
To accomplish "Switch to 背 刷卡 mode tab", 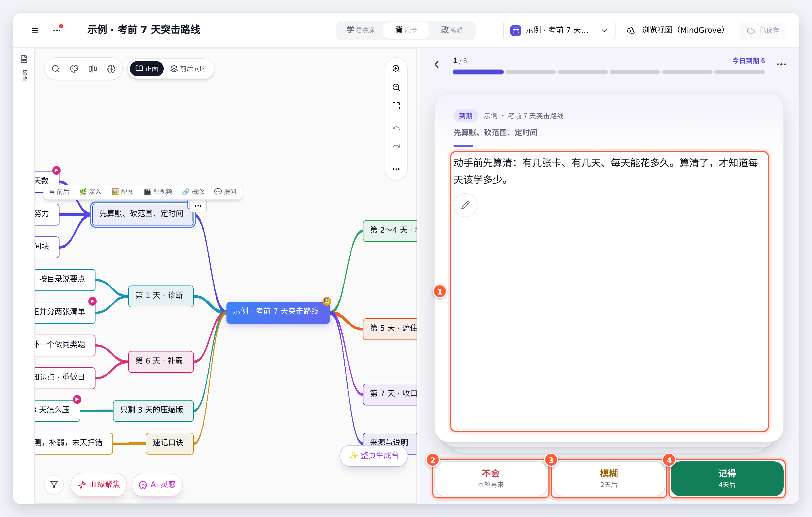I will pyautogui.click(x=406, y=30).
